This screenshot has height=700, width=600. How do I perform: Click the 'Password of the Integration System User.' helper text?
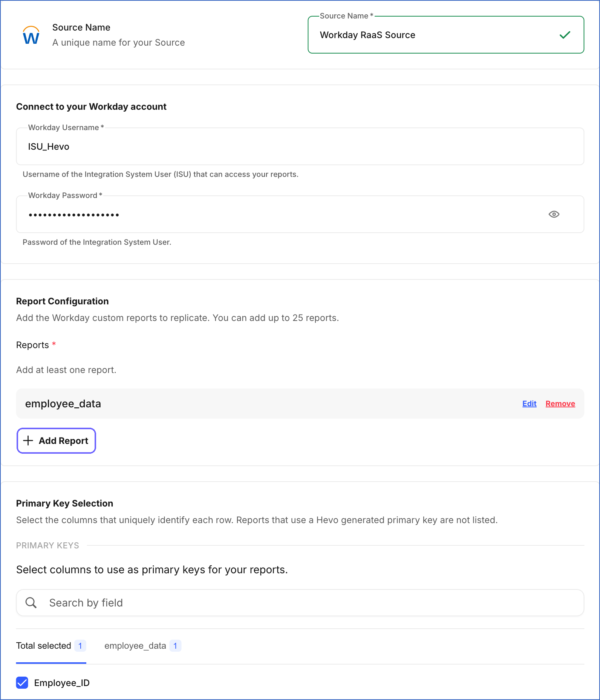(97, 242)
